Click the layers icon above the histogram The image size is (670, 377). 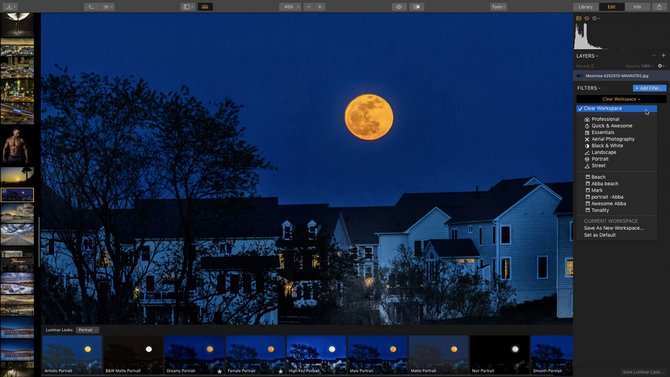587,18
